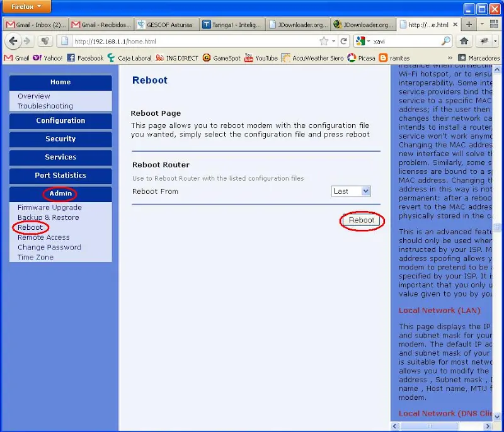Open the ramitas Blogger bookmark
The width and height of the screenshot is (504, 432).
(394, 58)
